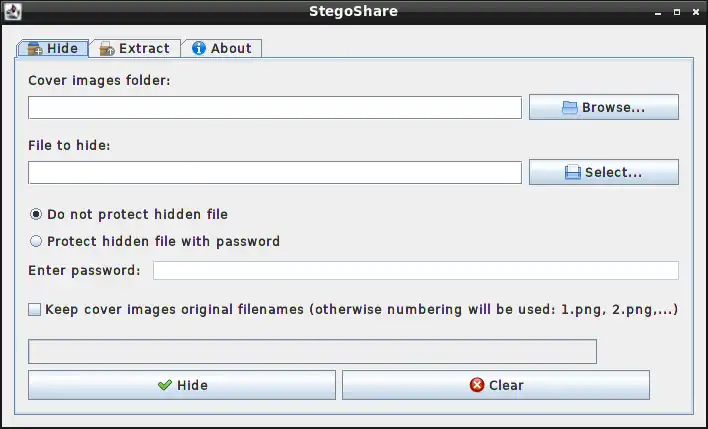
Task: Click the red X icon on Clear
Action: click(x=477, y=385)
